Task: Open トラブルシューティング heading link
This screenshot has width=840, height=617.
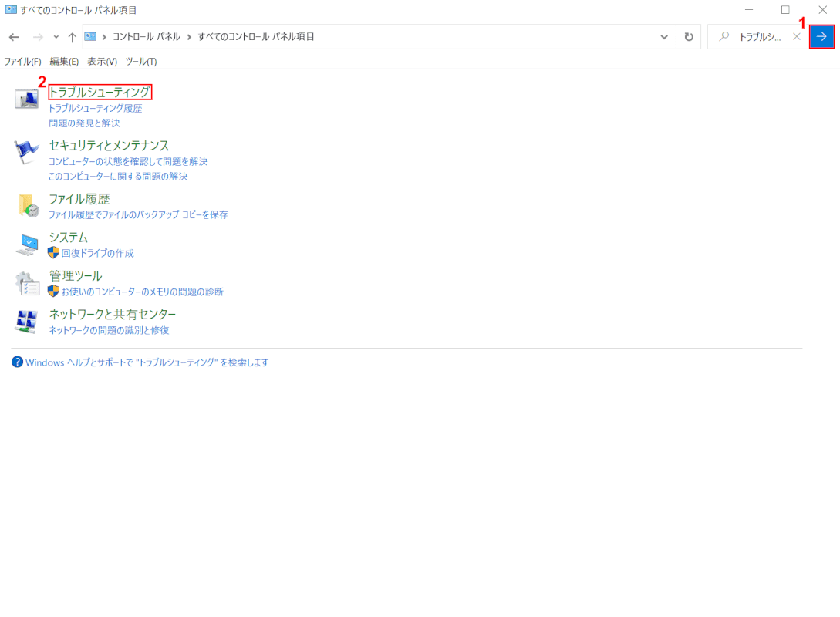Action: [100, 92]
